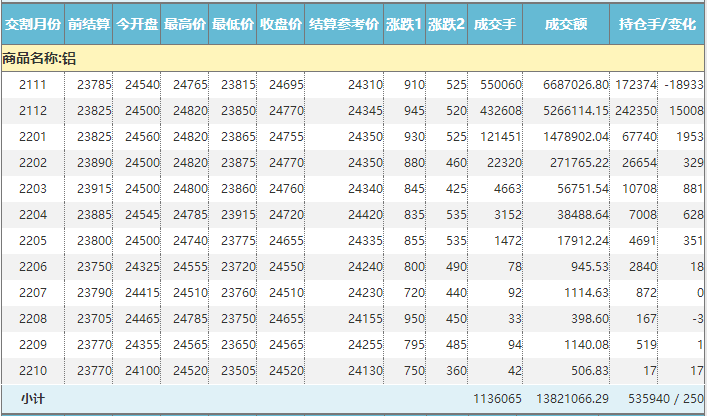The image size is (707, 416).
Task: Select the 最低价 column header
Action: 232,22
